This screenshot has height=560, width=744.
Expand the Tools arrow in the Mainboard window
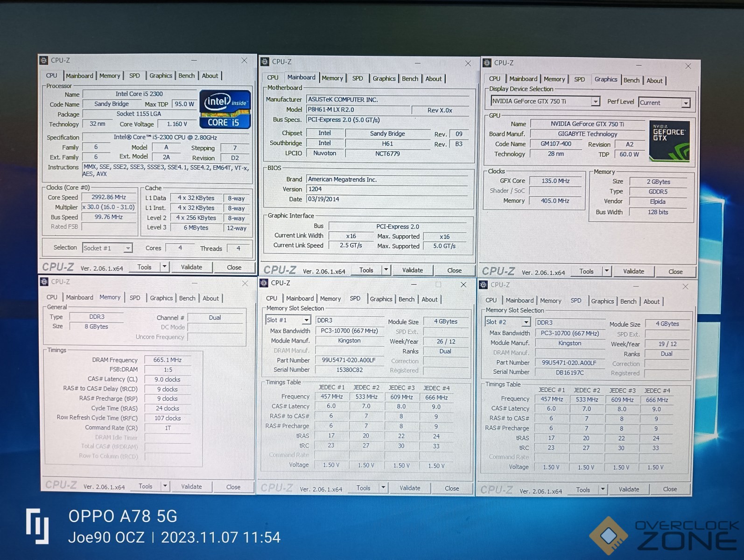click(x=386, y=270)
